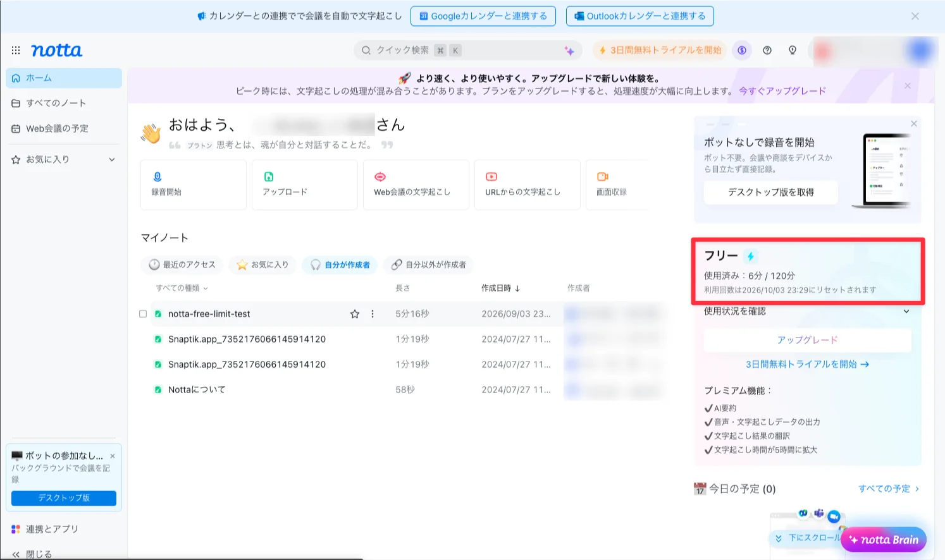
Task: Collapse the sidebar with 閉じる
Action: pyautogui.click(x=32, y=554)
